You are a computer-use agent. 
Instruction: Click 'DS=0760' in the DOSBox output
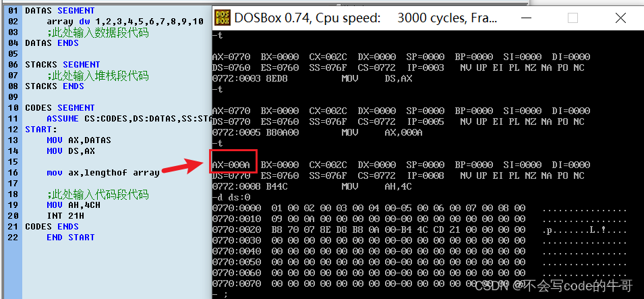[x=231, y=67]
